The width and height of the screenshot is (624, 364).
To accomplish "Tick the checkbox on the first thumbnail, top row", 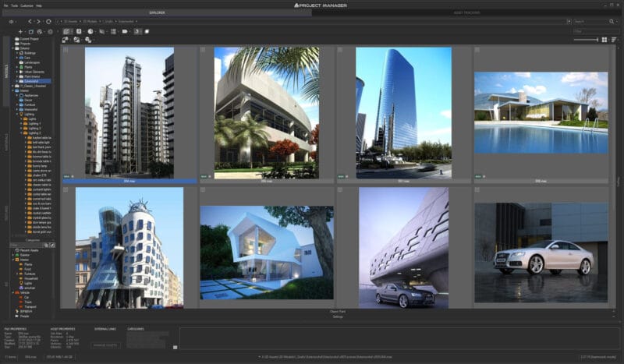I will tap(66, 50).
